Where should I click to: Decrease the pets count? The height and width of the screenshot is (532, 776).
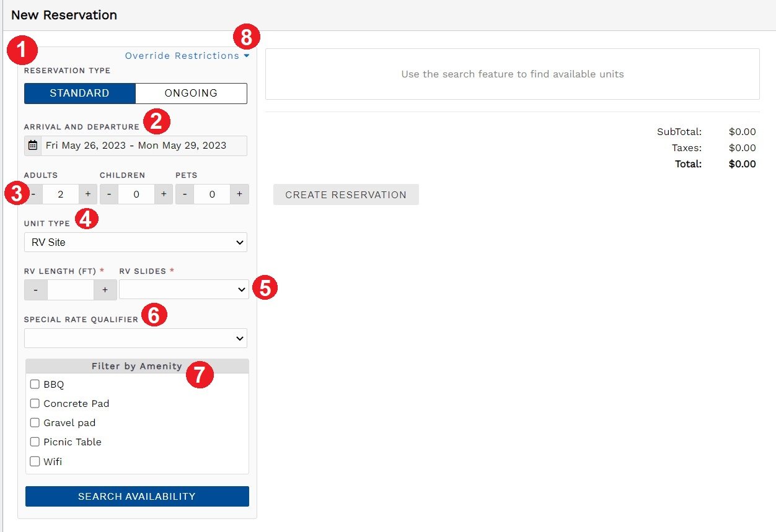coord(184,194)
